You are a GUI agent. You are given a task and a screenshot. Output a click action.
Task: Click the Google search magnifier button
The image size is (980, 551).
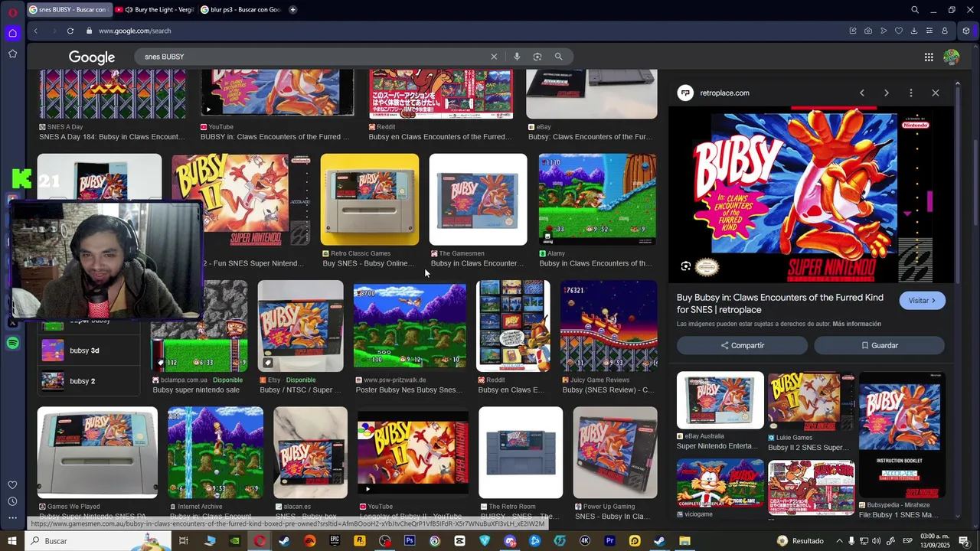pyautogui.click(x=559, y=57)
